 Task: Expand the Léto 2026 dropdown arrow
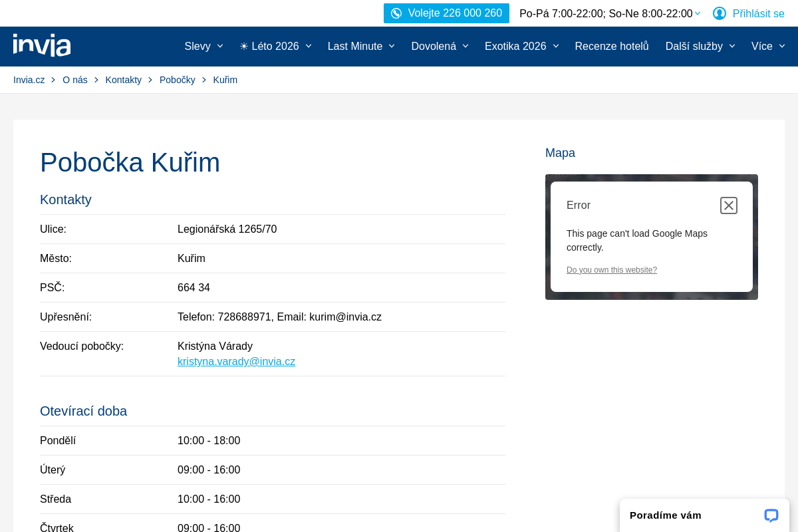(309, 46)
